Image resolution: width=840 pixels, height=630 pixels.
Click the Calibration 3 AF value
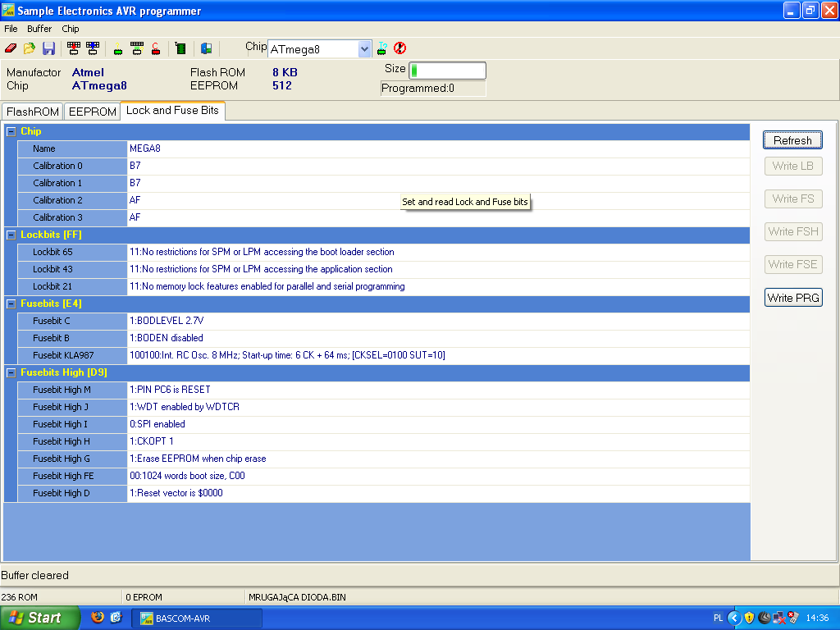[438, 217]
